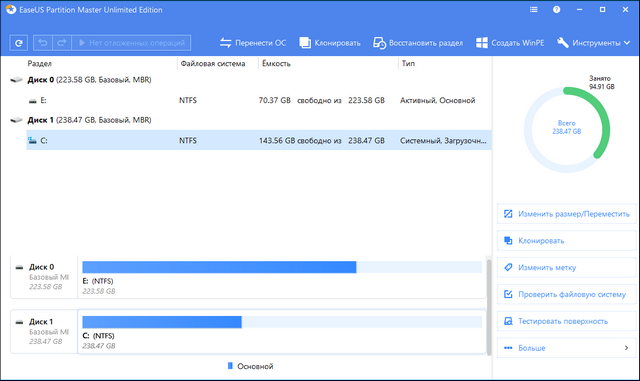Click 'Всего 238.47 GB' donut center text

pyautogui.click(x=567, y=127)
